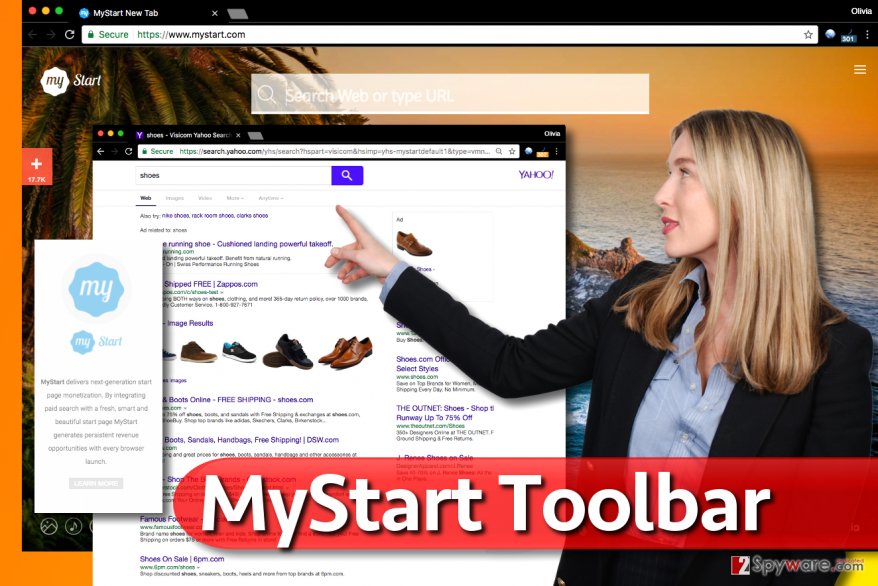The image size is (878, 586).
Task: Click the red plus 17.7K share button
Action: (x=37, y=167)
